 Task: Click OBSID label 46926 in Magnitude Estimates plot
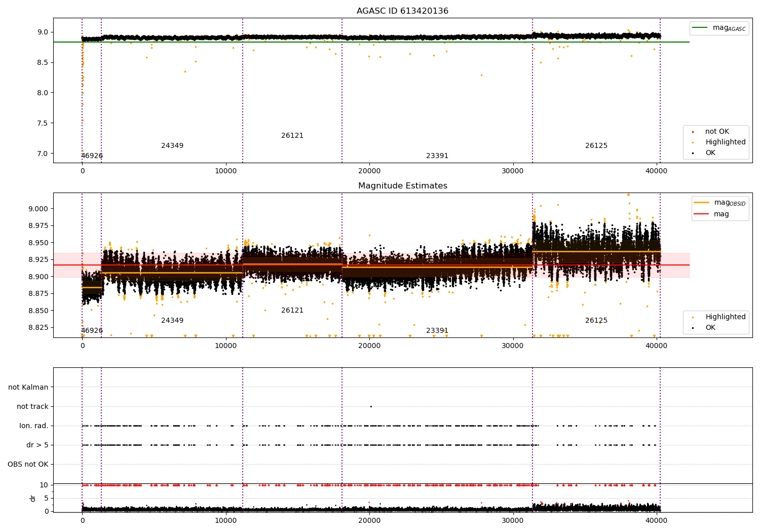(92, 331)
